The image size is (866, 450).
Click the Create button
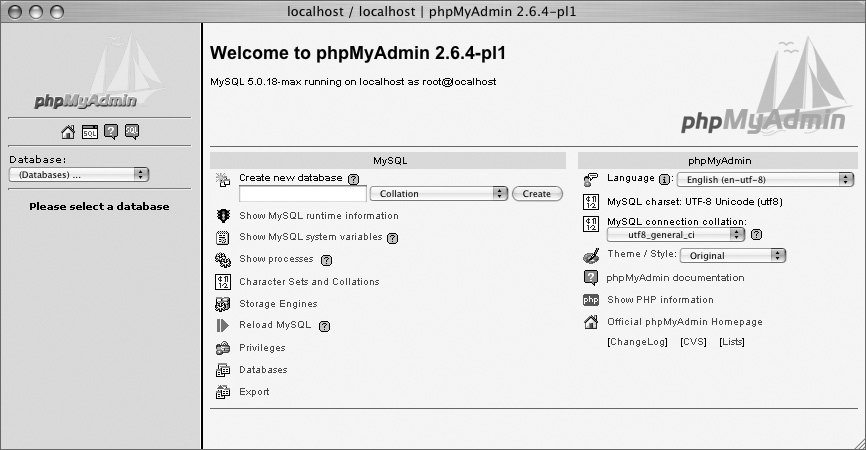click(537, 194)
